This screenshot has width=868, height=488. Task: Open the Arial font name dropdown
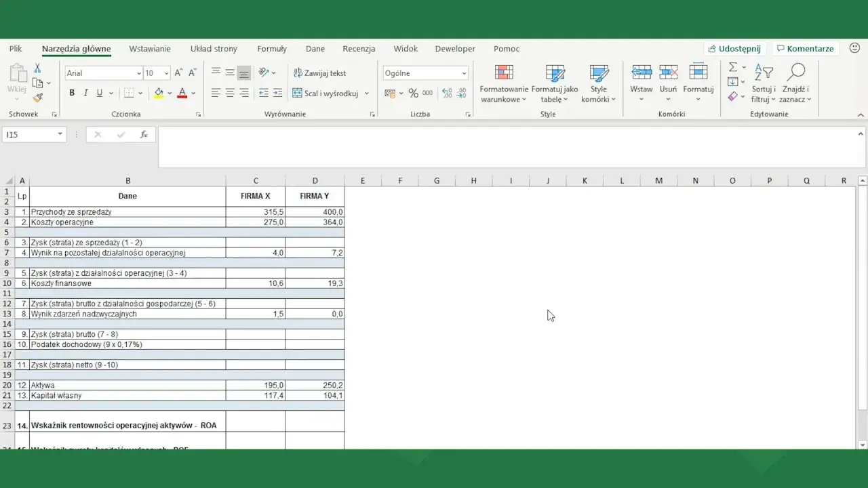click(139, 73)
